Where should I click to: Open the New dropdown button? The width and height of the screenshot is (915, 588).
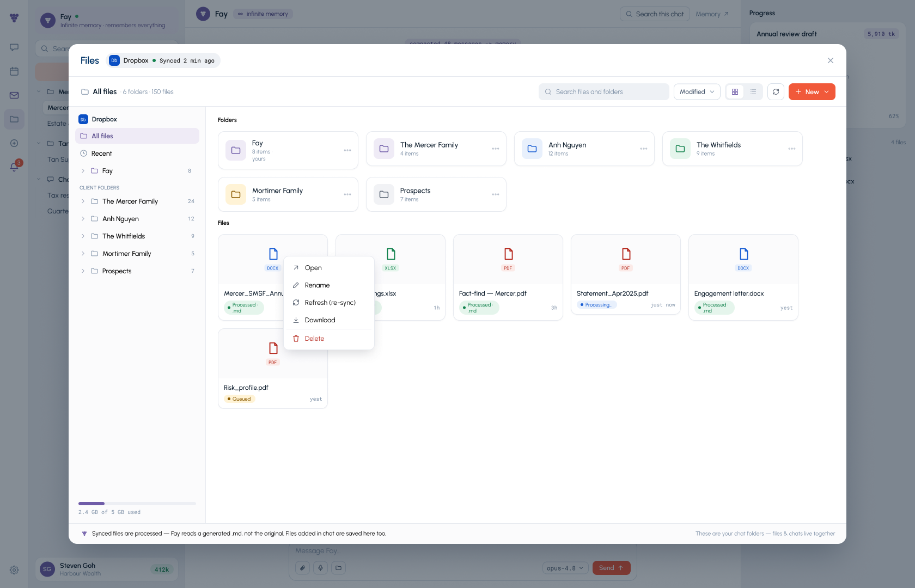tap(812, 92)
